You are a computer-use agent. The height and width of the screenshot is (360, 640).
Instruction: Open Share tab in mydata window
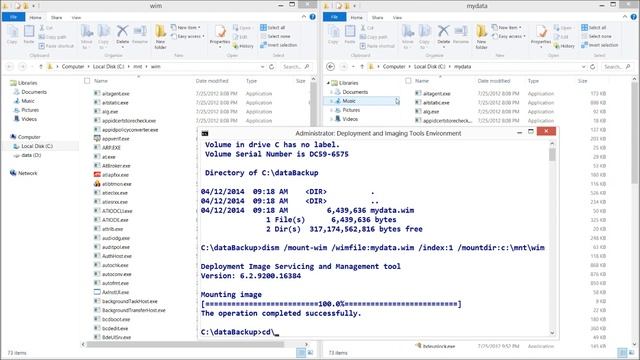click(x=378, y=18)
